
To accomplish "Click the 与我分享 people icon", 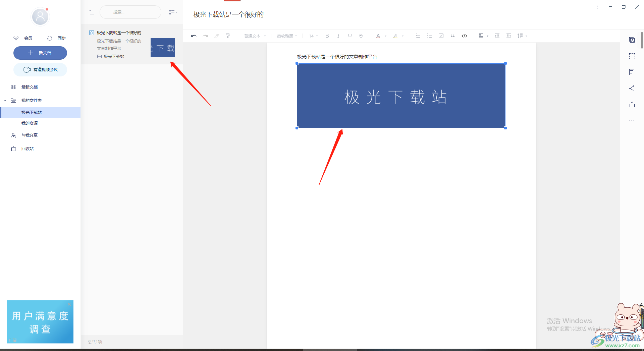I will point(13,135).
